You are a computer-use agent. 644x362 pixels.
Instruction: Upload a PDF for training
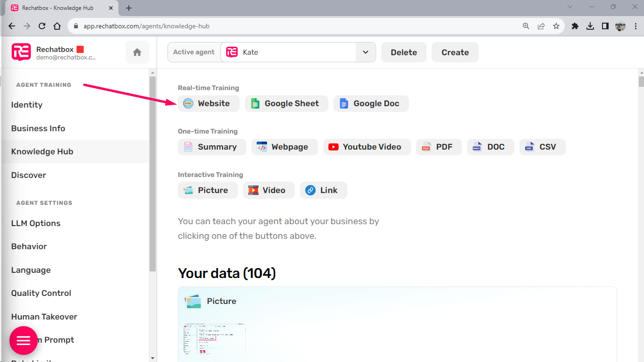click(439, 147)
